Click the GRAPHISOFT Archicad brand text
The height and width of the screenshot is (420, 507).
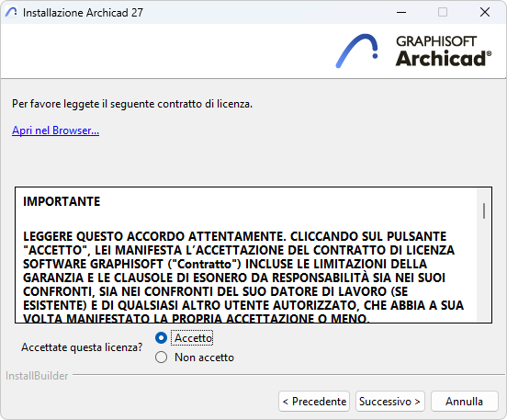tap(444, 51)
